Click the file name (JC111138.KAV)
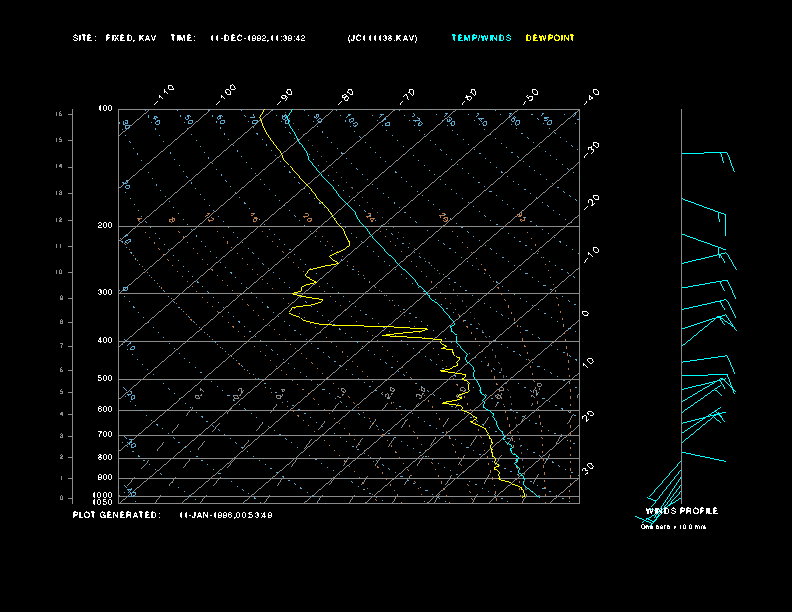792x612 pixels. [x=382, y=38]
